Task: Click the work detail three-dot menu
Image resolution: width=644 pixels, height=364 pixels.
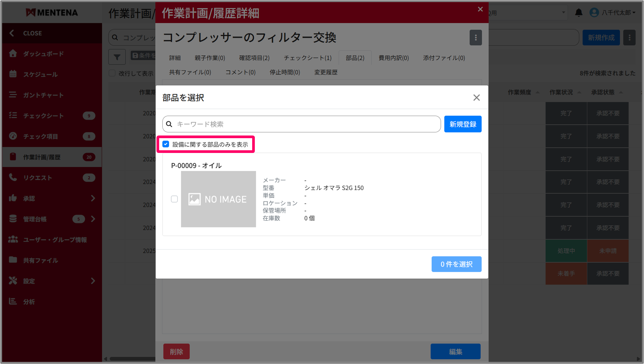Action: tap(475, 37)
